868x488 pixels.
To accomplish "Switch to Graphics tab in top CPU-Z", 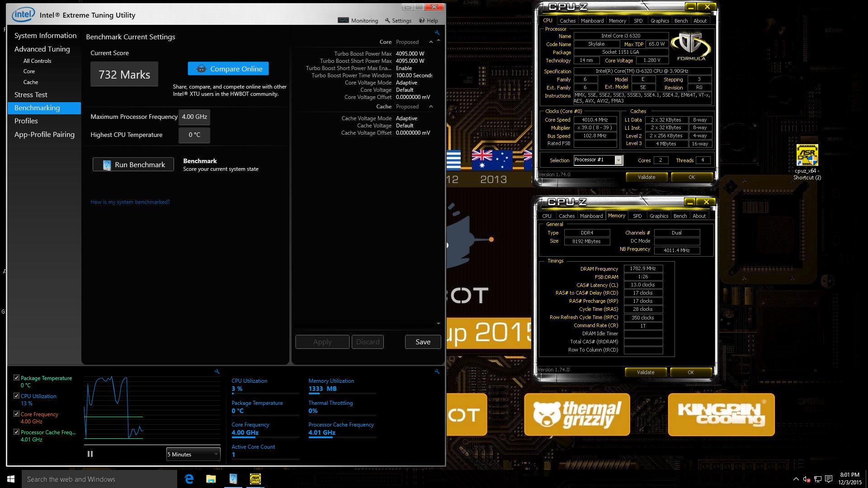I will pyautogui.click(x=660, y=21).
